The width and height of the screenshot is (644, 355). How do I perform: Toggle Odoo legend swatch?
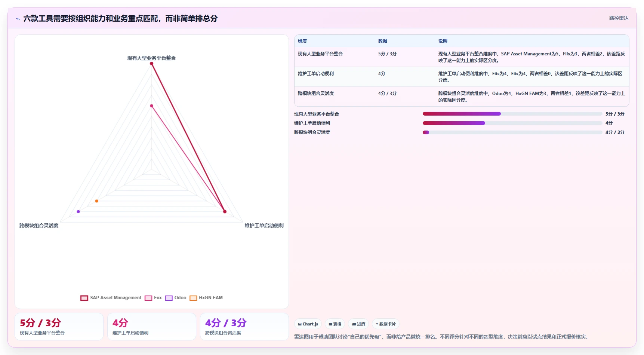point(169,298)
